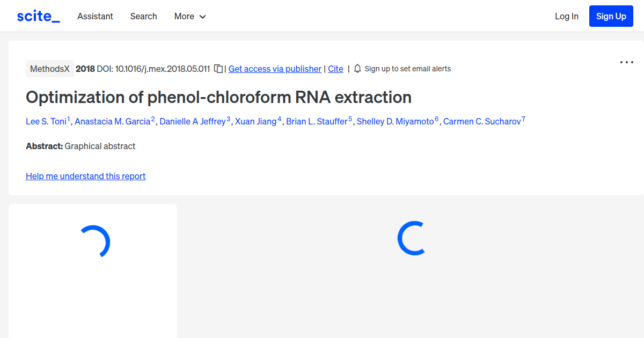This screenshot has height=338, width=644.
Task: Click Sign up to set email alerts
Action: click(x=407, y=69)
